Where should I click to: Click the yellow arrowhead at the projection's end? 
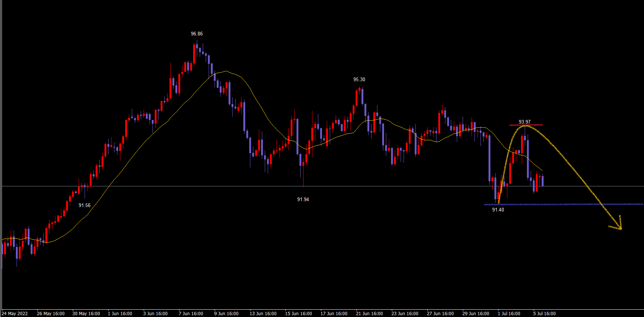click(619, 227)
